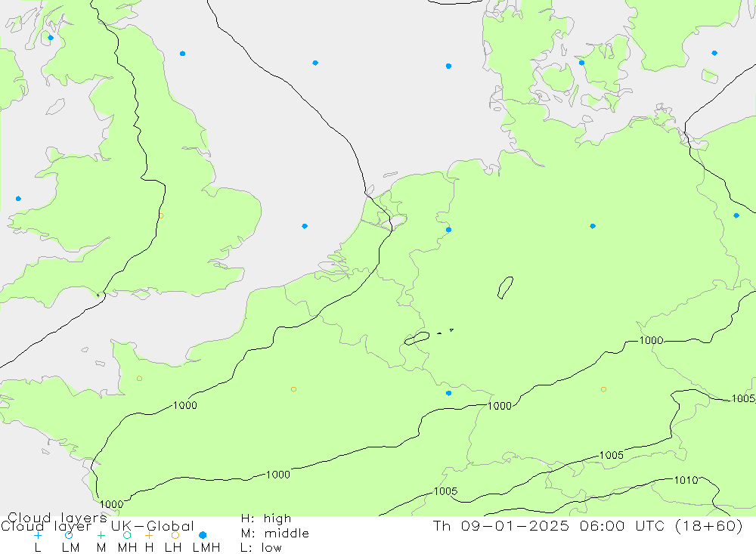Click the 'Th 09-01-2025 06:00 UTC (18+60)' timestamp
Image resolution: width=756 pixels, height=554 pixels.
pos(587,525)
